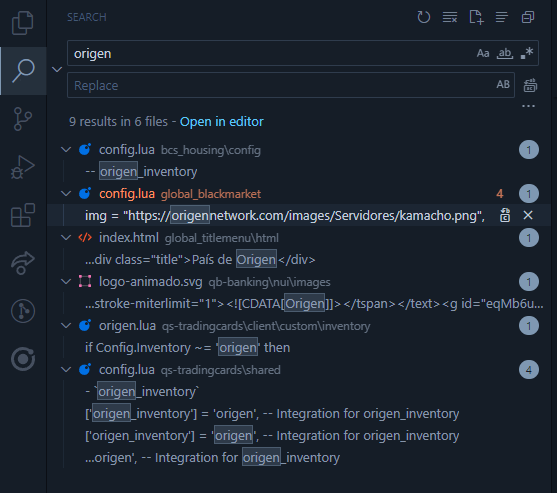This screenshot has width=557, height=493.
Task: Click the bcs_housing config.lua file icon
Action: coord(85,150)
